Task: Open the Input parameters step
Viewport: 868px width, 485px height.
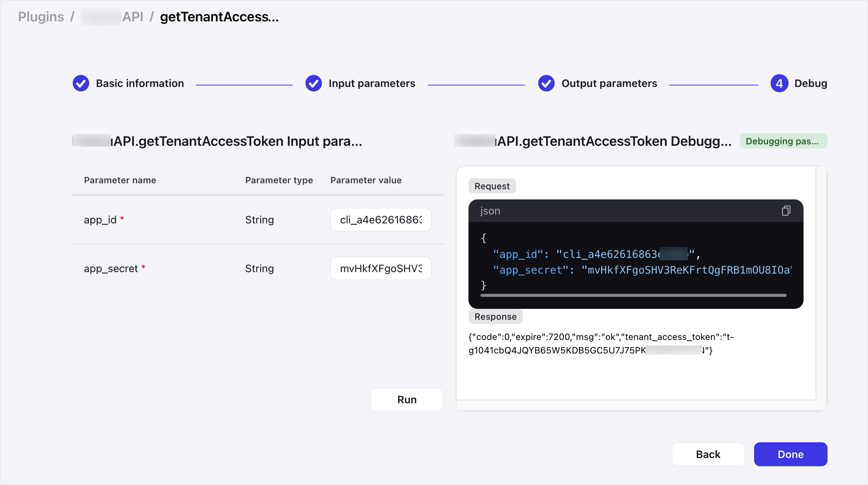Action: pos(372,83)
